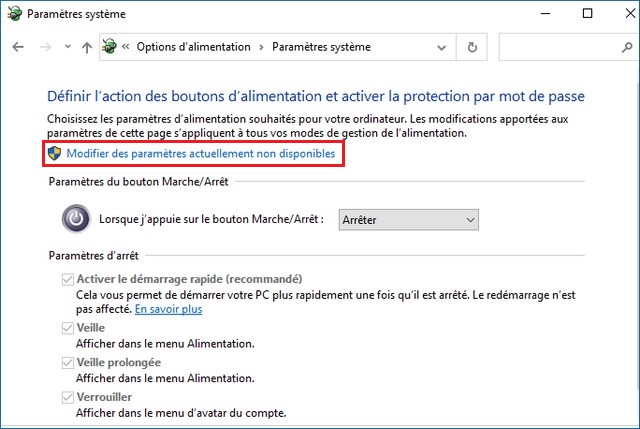640x429 pixels.
Task: Select Paramètres système breadcrumb in address bar
Action: click(x=321, y=47)
